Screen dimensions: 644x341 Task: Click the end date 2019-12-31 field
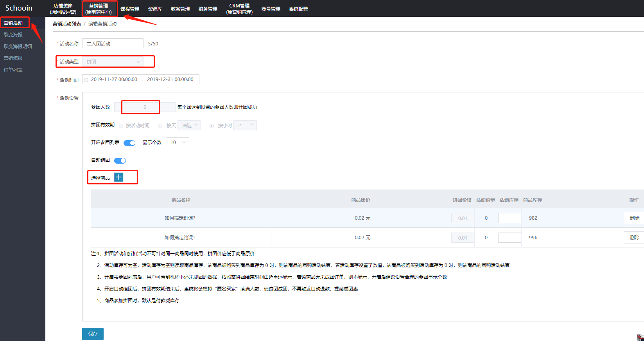170,79
